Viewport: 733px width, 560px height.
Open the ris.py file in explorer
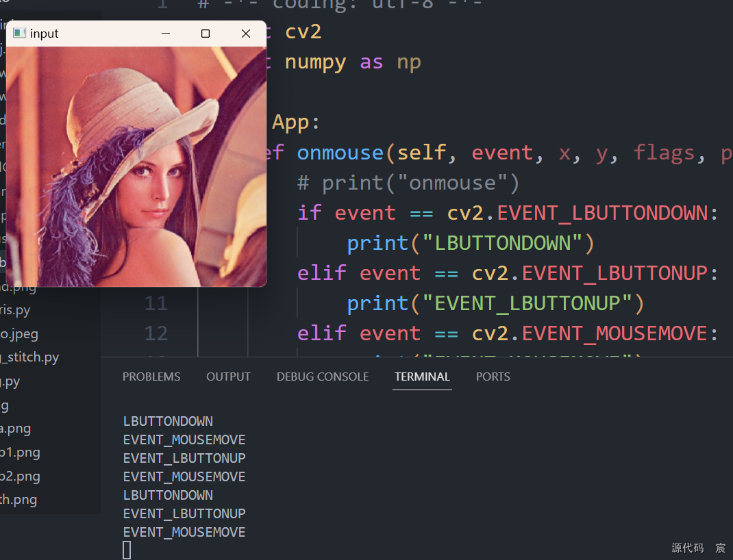pyautogui.click(x=16, y=310)
